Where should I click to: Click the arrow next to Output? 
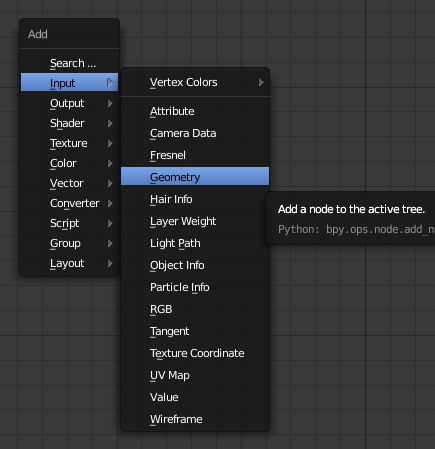coord(110,103)
